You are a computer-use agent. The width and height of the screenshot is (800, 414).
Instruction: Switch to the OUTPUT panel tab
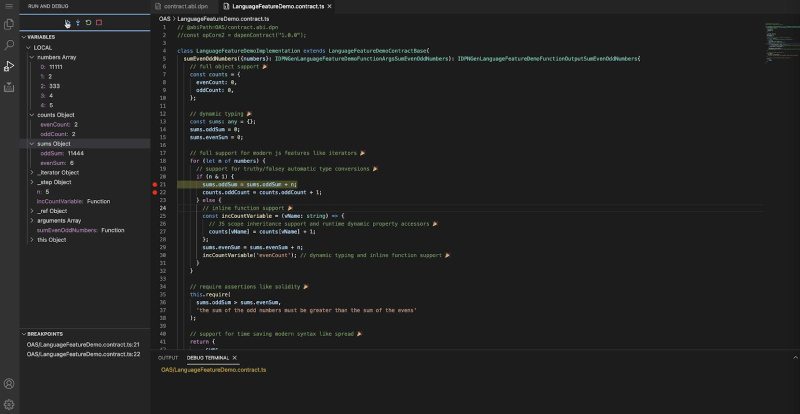tap(168, 357)
